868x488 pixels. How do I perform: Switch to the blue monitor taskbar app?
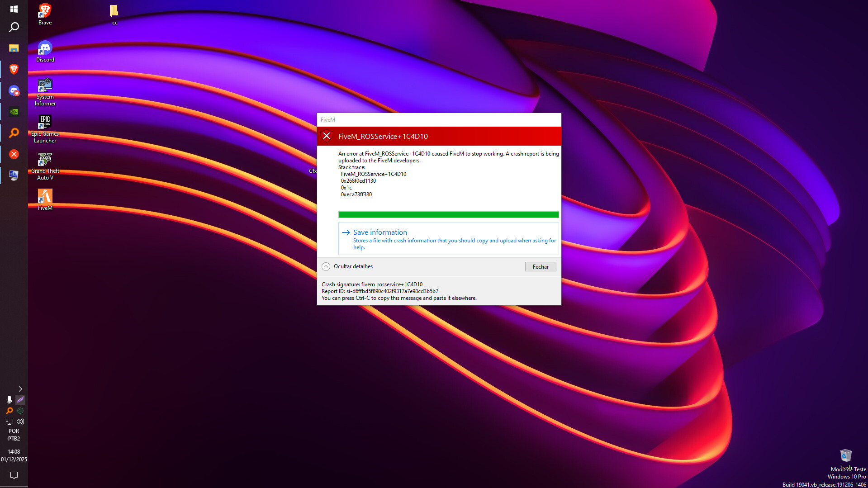[14, 175]
